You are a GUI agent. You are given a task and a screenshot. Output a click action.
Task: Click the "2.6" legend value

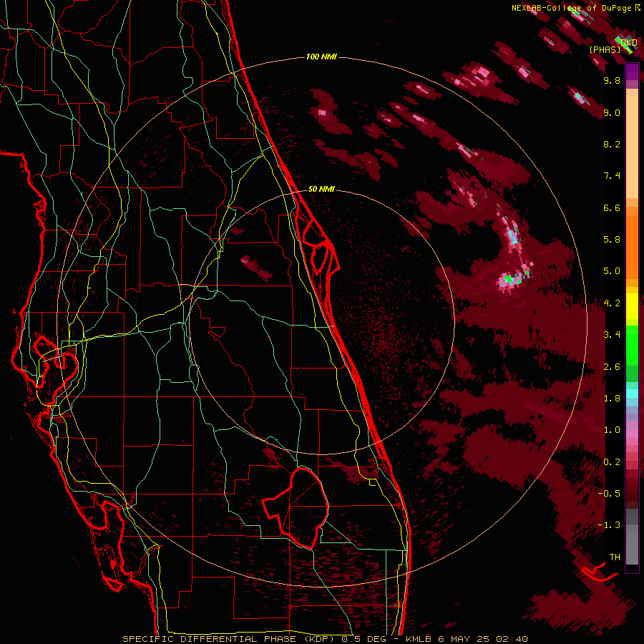[x=612, y=367]
